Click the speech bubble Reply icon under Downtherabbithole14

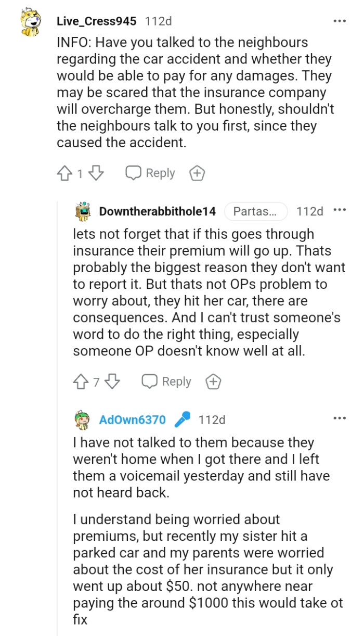click(x=151, y=381)
